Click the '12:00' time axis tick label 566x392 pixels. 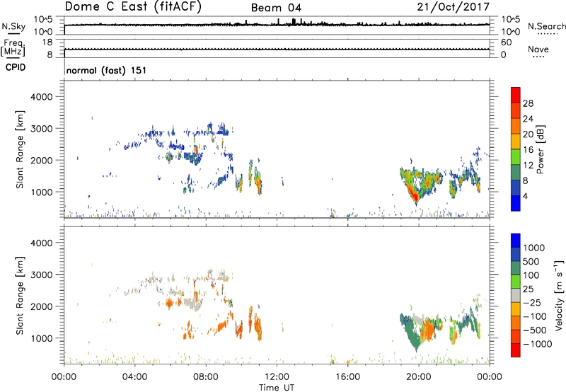point(277,377)
